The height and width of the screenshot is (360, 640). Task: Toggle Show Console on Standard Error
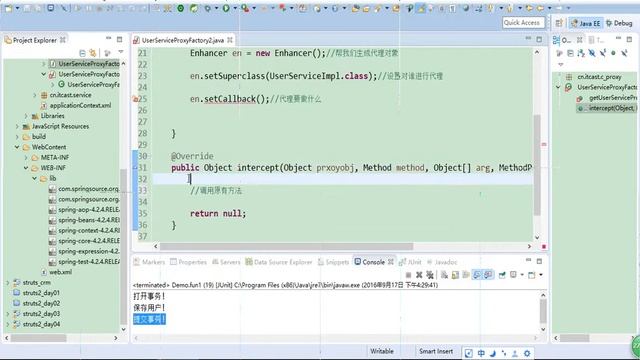coord(489,275)
